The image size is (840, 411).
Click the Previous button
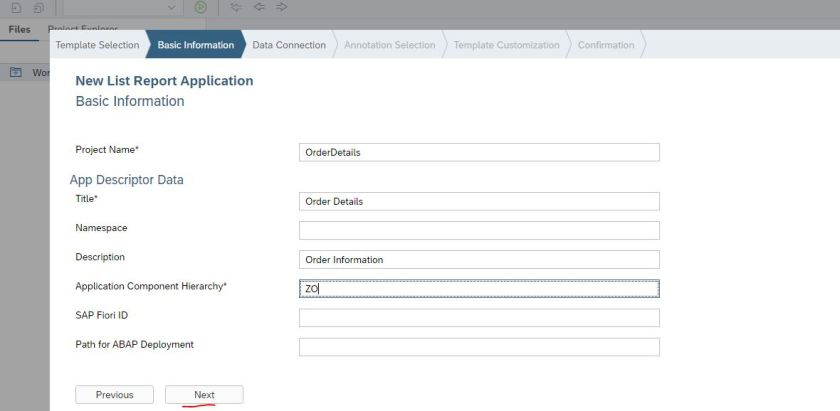pyautogui.click(x=114, y=395)
